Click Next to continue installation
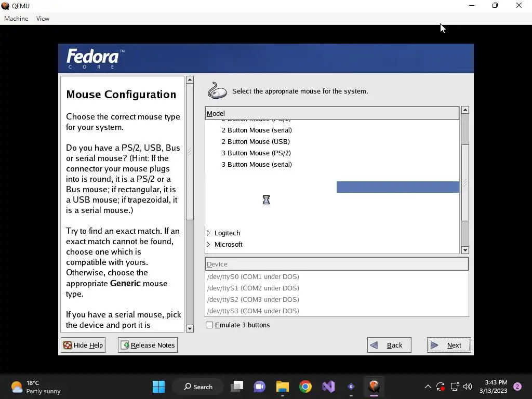Screen dimensions: 532x399 pyautogui.click(x=449, y=345)
